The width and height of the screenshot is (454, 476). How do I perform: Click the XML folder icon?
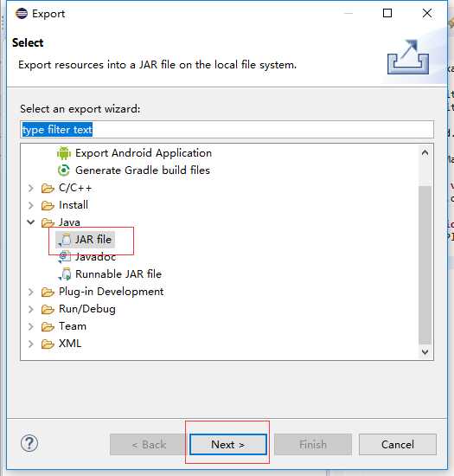click(x=48, y=344)
